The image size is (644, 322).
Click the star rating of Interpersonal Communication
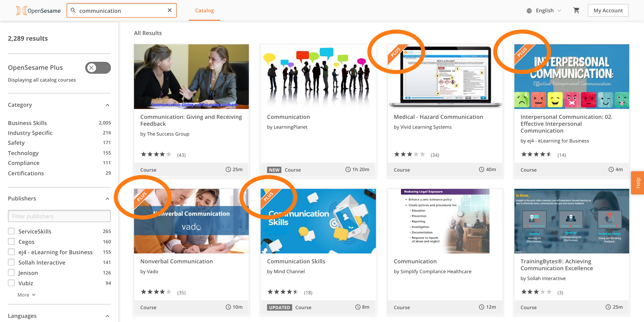(536, 154)
